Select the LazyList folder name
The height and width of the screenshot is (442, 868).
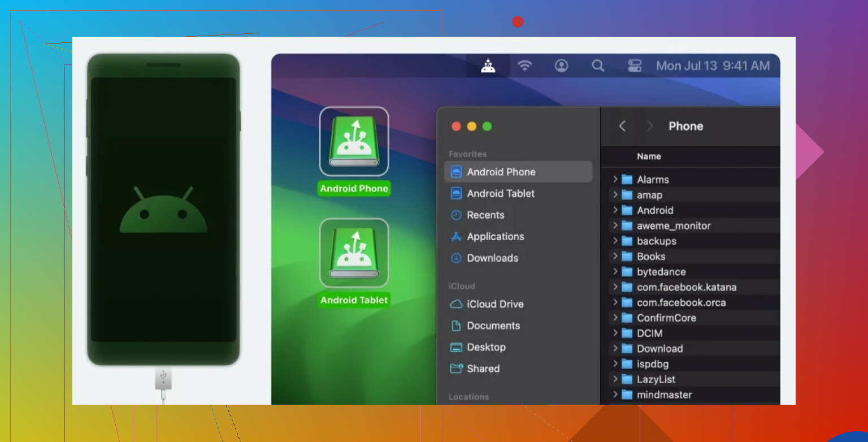coord(656,379)
